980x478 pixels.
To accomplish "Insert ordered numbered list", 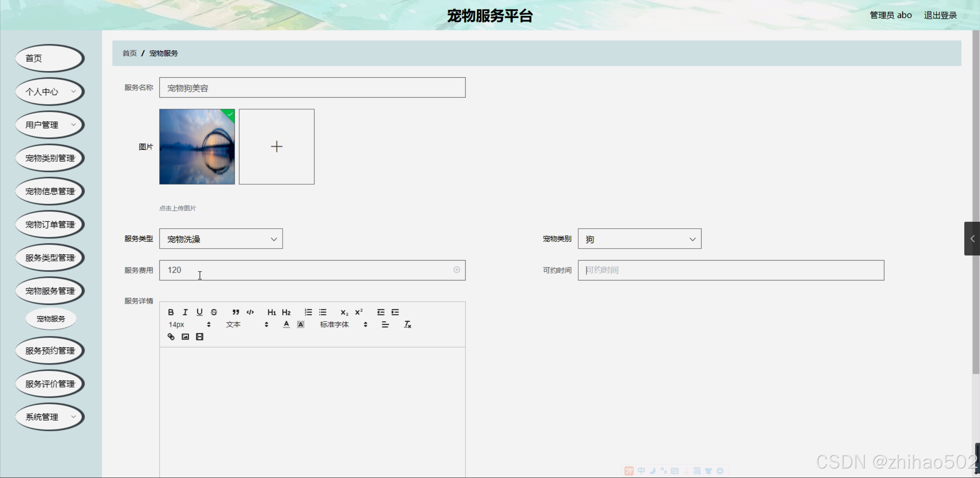I will 308,312.
